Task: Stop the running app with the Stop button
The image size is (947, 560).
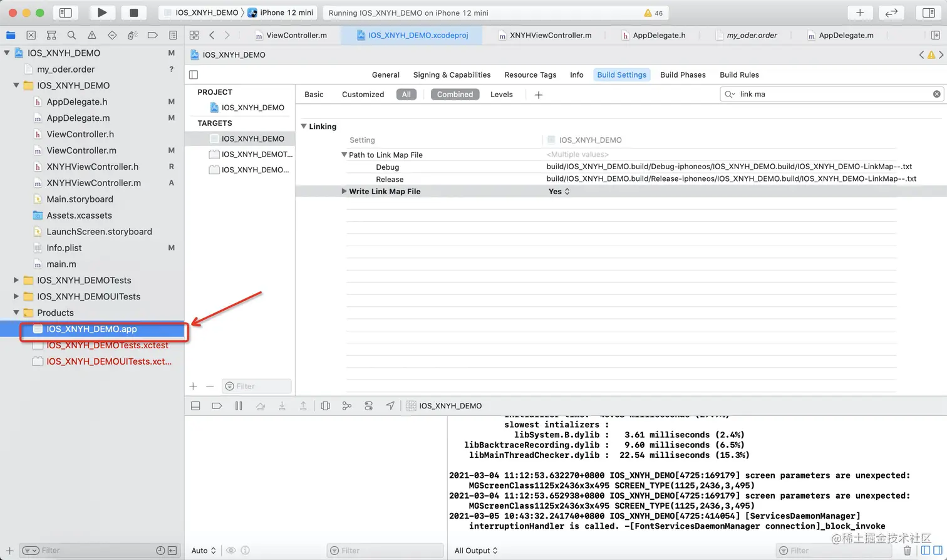Action: pyautogui.click(x=133, y=13)
